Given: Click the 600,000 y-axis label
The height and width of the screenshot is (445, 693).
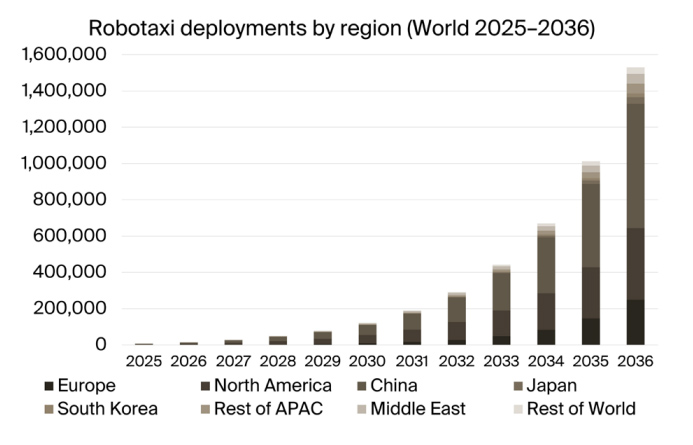Looking at the screenshot, I should pyautogui.click(x=70, y=236).
